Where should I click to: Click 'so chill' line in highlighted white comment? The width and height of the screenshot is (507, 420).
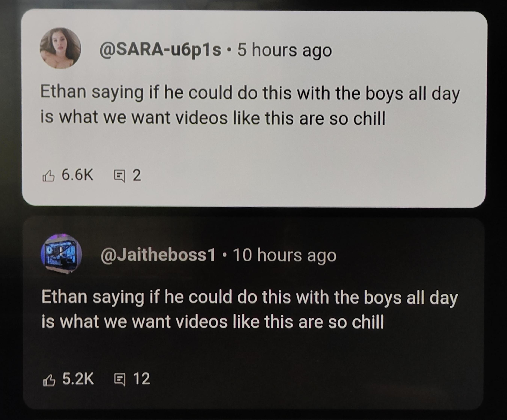click(x=213, y=118)
